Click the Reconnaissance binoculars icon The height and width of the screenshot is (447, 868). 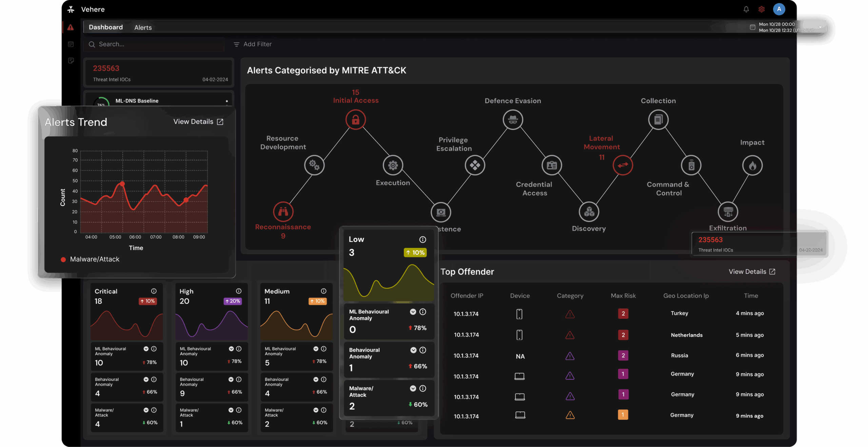283,212
